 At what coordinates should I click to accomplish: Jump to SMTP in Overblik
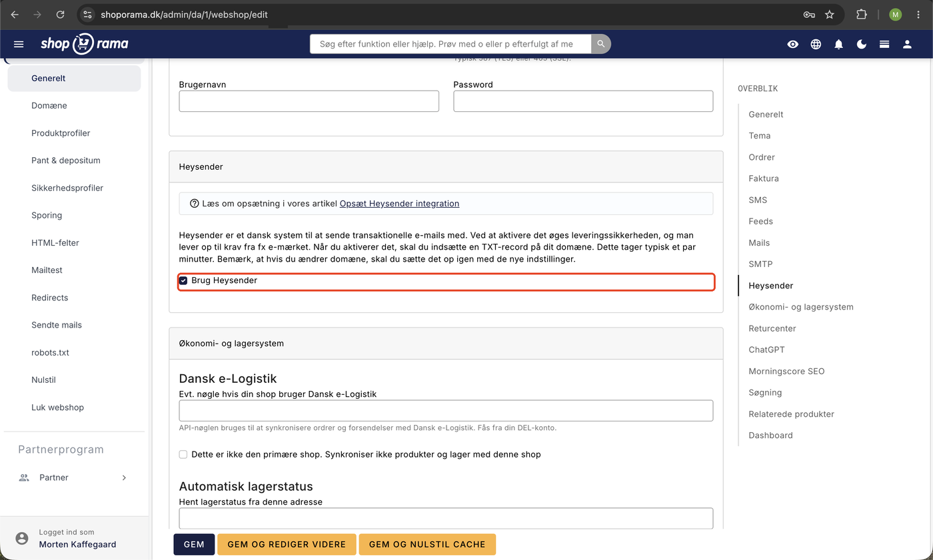pyautogui.click(x=760, y=264)
